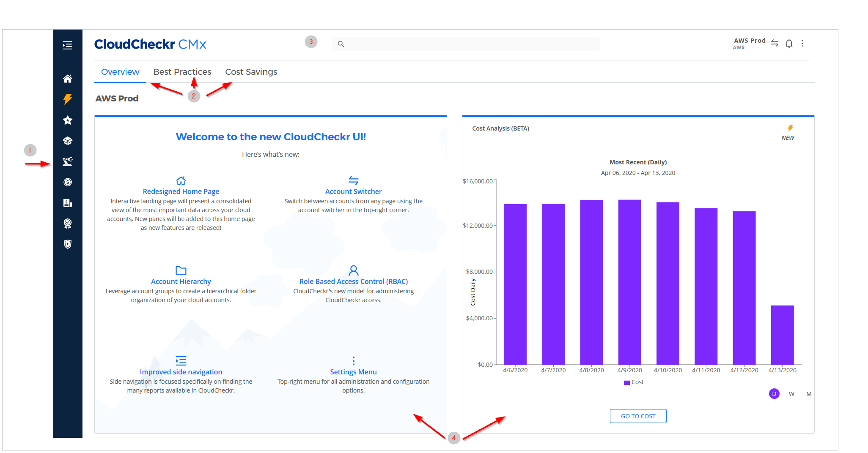Focus the top search input field
This screenshot has width=868, height=453.
coord(466,44)
